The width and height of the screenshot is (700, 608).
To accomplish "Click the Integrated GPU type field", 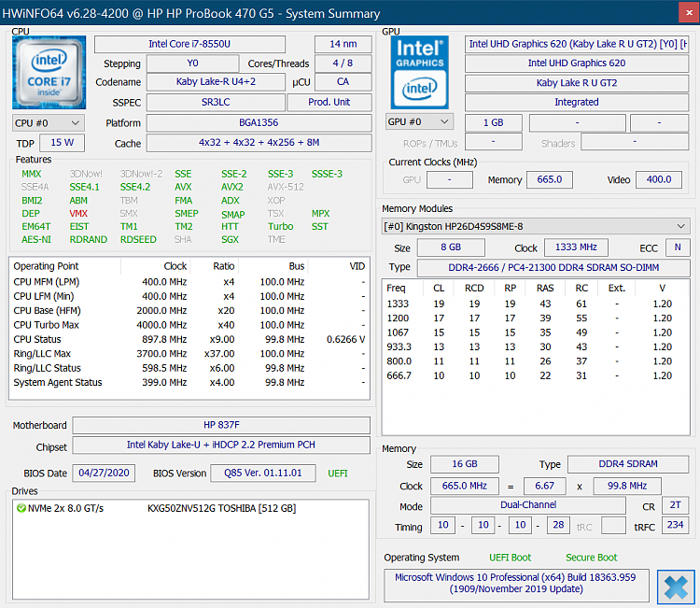I will tap(577, 102).
